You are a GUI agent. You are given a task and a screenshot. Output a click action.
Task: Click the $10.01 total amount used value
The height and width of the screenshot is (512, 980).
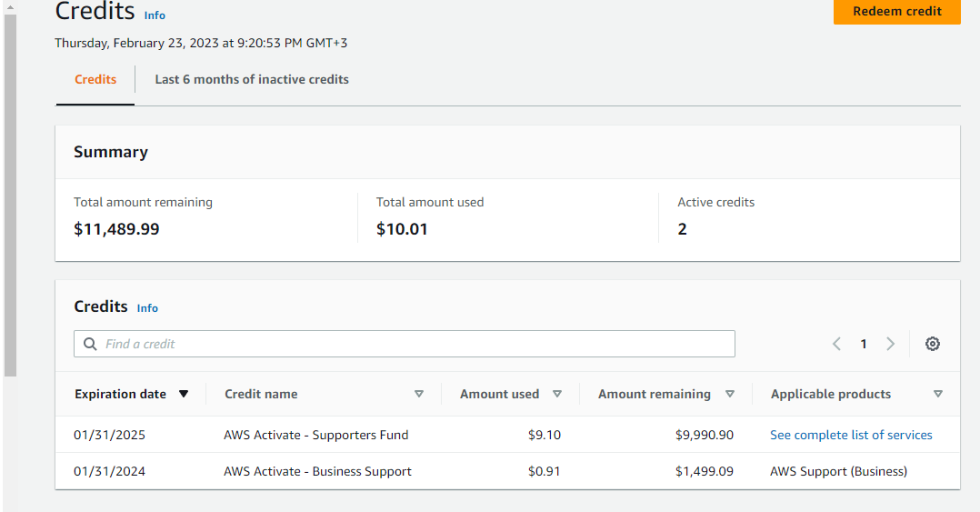pos(402,229)
